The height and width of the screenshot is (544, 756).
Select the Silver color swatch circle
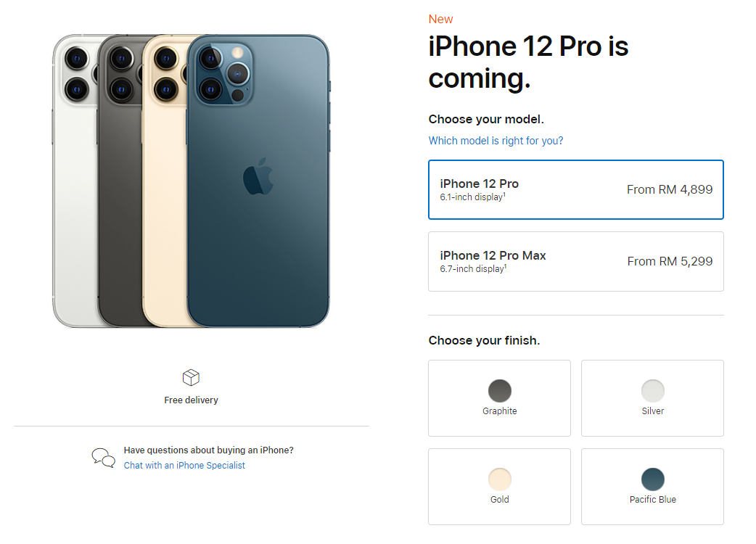point(653,391)
